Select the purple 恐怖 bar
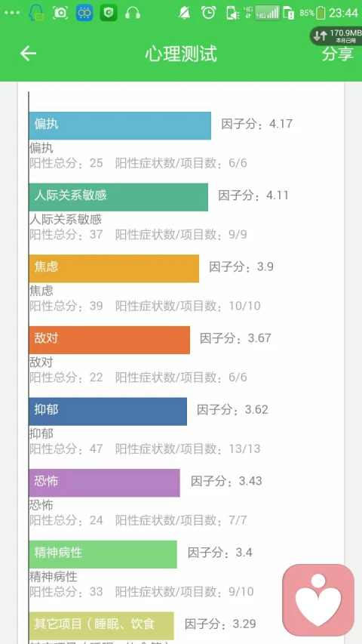This screenshot has width=362, height=644. [x=105, y=483]
